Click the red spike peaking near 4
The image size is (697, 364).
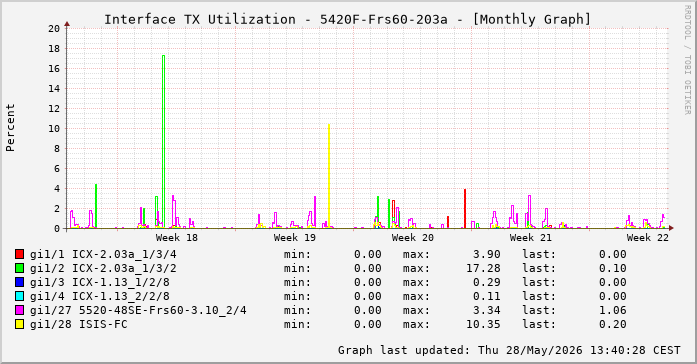(465, 208)
